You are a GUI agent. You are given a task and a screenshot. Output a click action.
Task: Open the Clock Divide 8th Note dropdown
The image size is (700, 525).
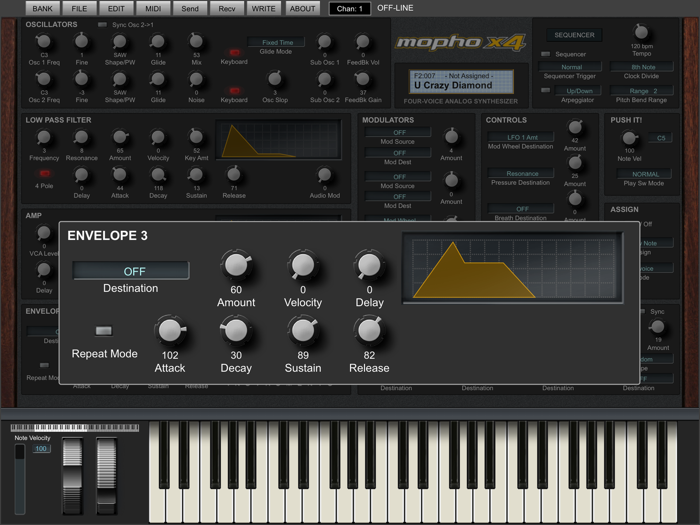click(x=642, y=67)
